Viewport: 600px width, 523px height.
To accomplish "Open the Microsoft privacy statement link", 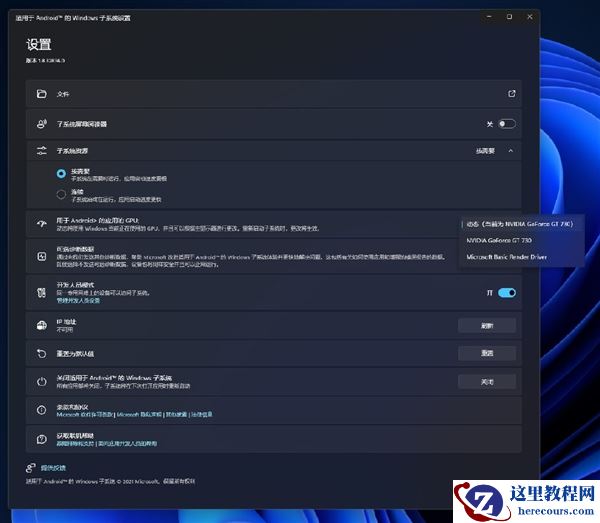I will (139, 414).
